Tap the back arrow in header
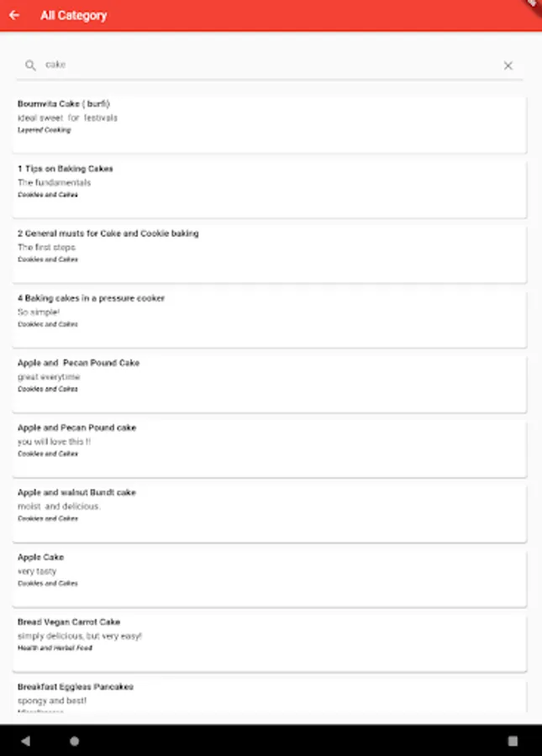542x756 pixels. pyautogui.click(x=14, y=15)
